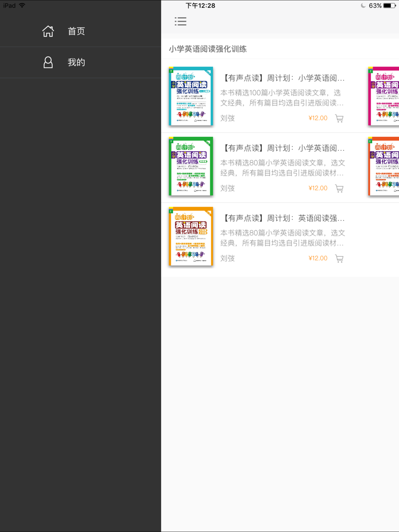Click description 本书精选100篇小学英语阅读文章
The image size is (399, 532).
(282, 98)
